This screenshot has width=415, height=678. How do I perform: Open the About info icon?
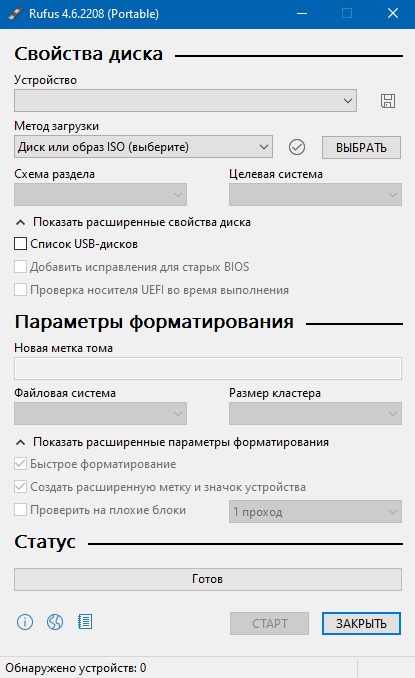(x=25, y=622)
